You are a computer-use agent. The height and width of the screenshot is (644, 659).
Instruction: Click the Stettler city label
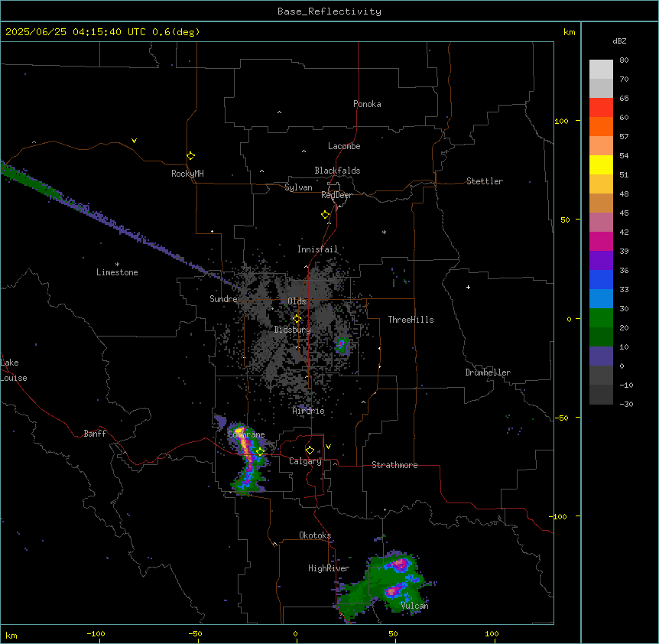[485, 181]
